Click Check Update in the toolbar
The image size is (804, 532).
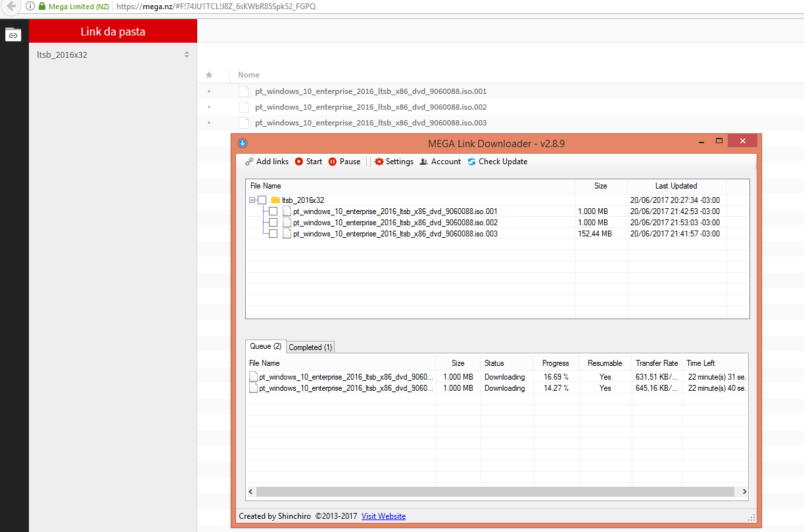[x=497, y=162]
